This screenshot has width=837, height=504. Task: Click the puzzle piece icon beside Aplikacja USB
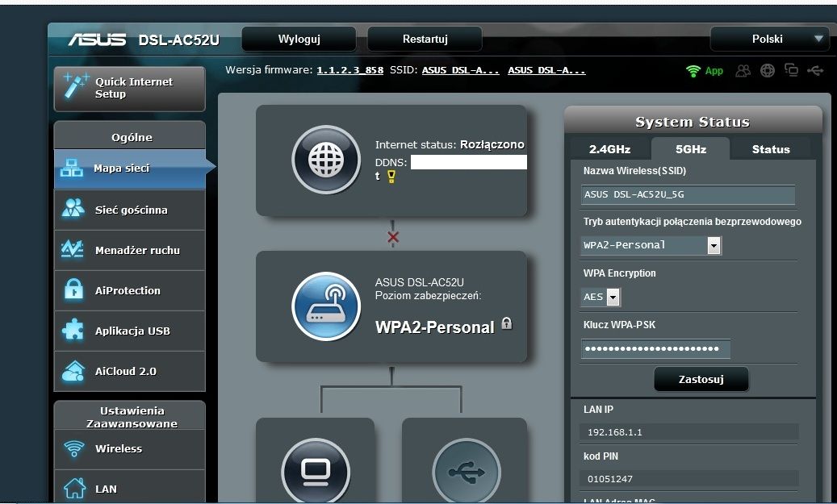click(x=73, y=330)
